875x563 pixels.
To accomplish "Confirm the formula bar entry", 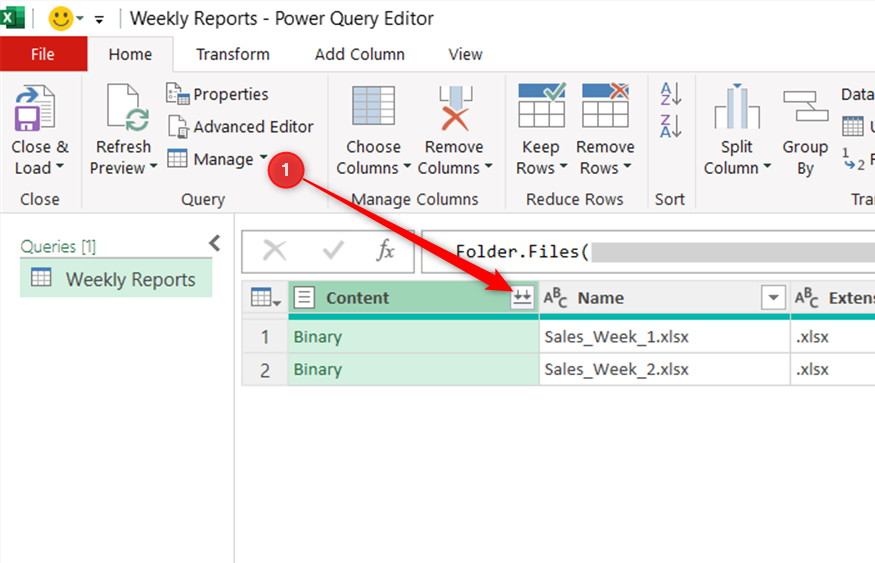I will click(x=333, y=251).
